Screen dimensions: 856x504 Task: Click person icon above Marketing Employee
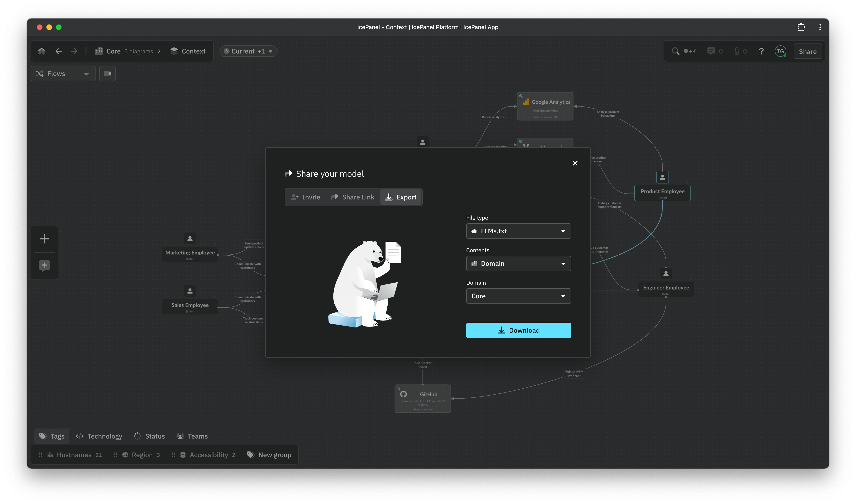click(190, 239)
